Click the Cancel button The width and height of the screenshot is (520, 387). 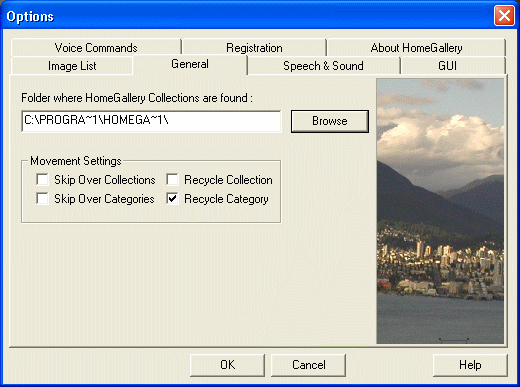click(x=308, y=365)
